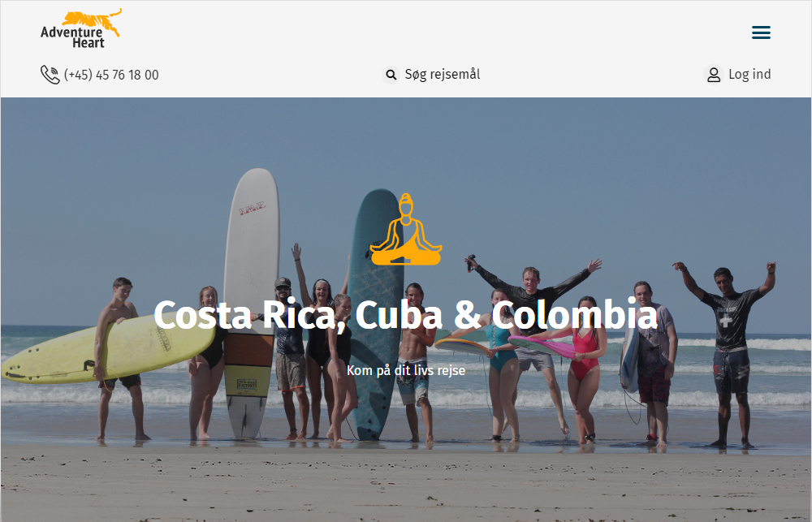The width and height of the screenshot is (812, 522).
Task: Click the Adventure Heart logo text
Action: coord(72,37)
